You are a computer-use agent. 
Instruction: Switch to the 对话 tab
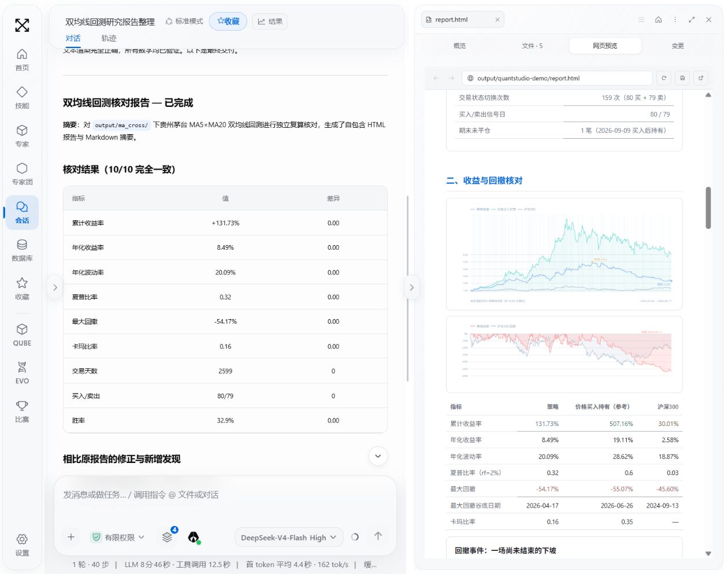pyautogui.click(x=73, y=38)
